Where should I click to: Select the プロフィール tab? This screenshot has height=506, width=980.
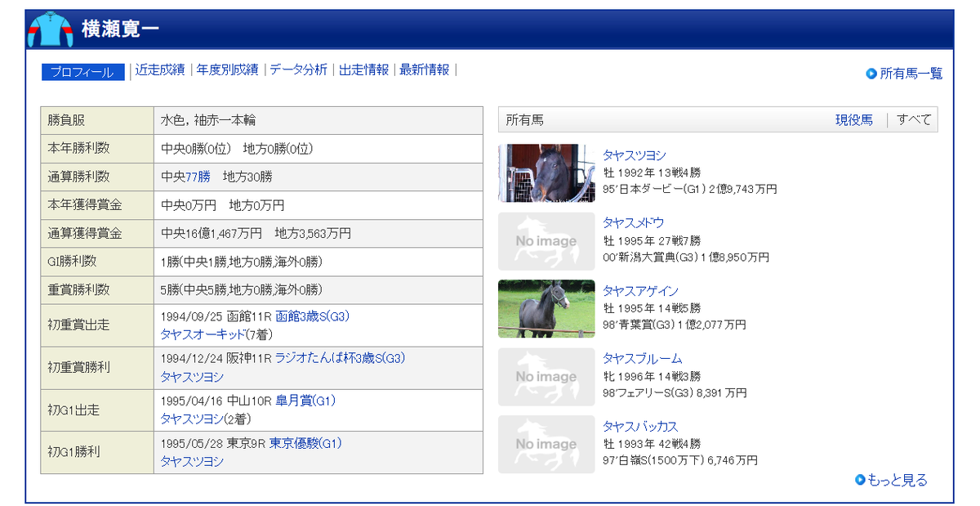82,72
